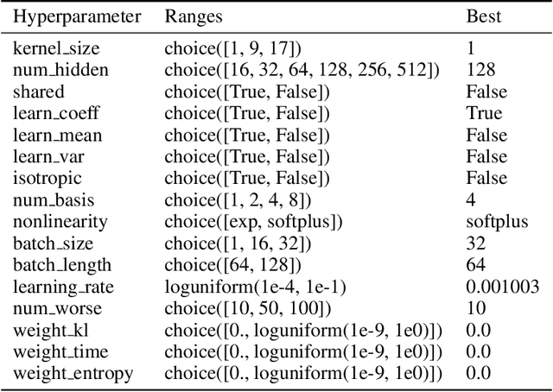This screenshot has height=392, width=553.
Task: Select the weight_kl hyperparameter label
Action: pos(49,330)
